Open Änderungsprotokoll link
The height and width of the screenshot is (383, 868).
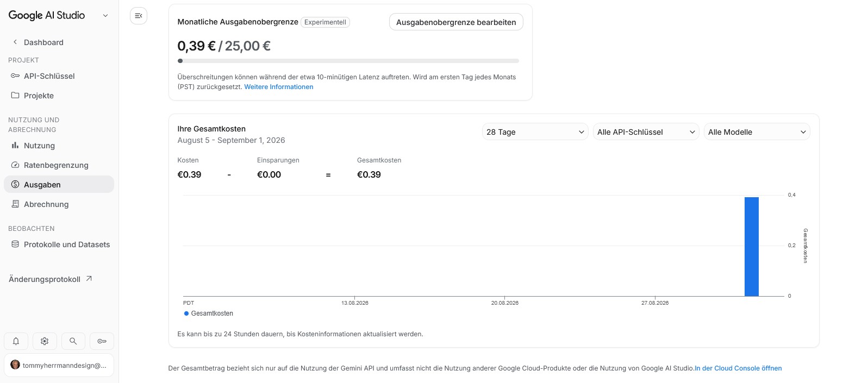tap(51, 279)
